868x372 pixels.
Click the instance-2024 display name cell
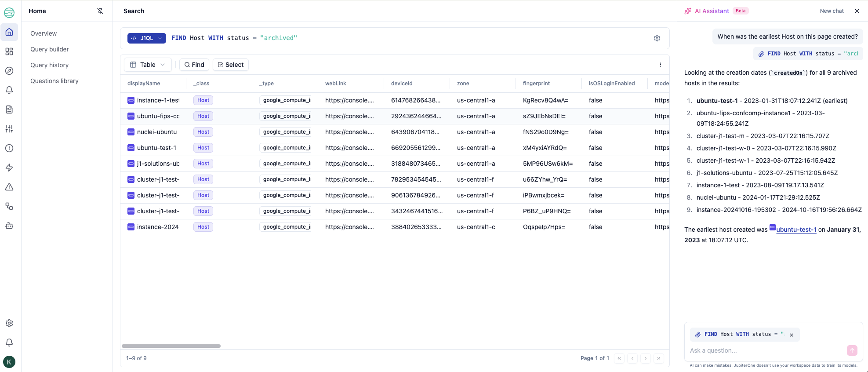point(158,227)
